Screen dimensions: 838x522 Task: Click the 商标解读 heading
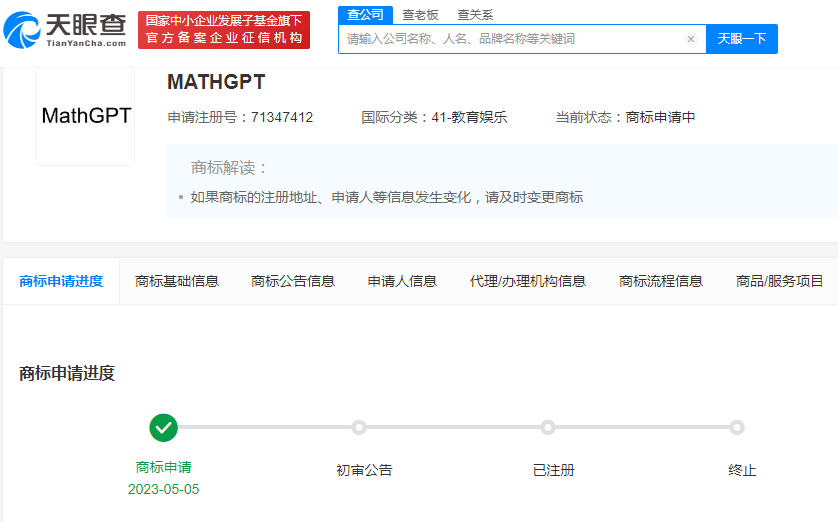click(x=229, y=168)
